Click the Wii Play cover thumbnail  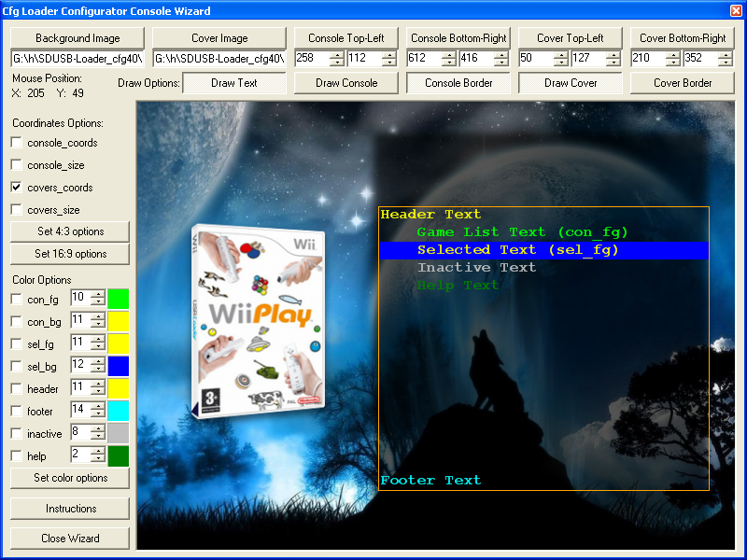point(256,322)
